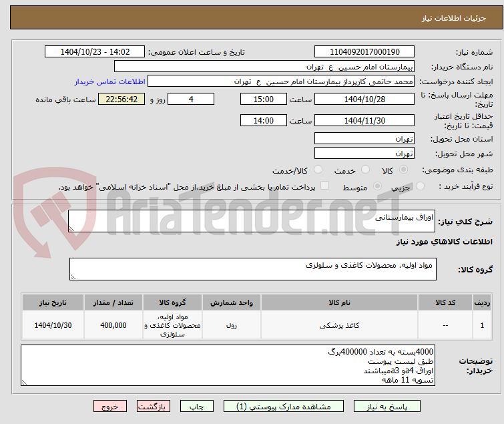Image resolution: width=504 pixels, height=424 pixels.
Task: Click the کد کالا column header
Action: [445, 302]
